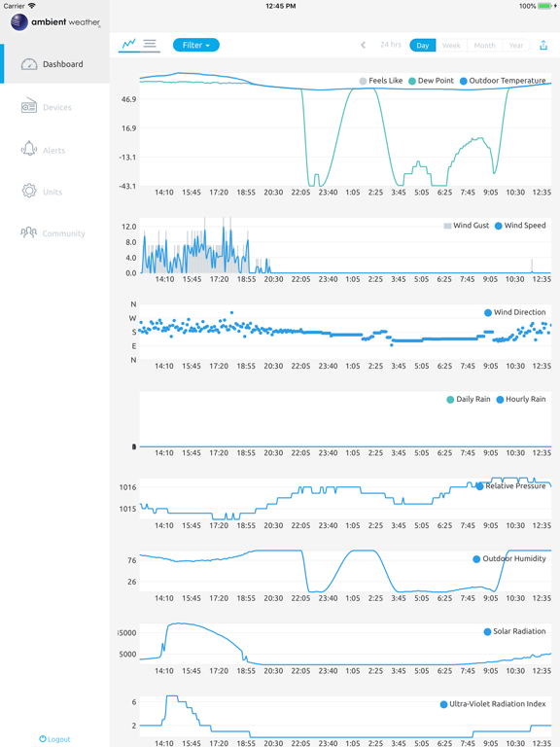560x747 pixels.
Task: Toggle the Hourly Rain series legend
Action: 521,399
